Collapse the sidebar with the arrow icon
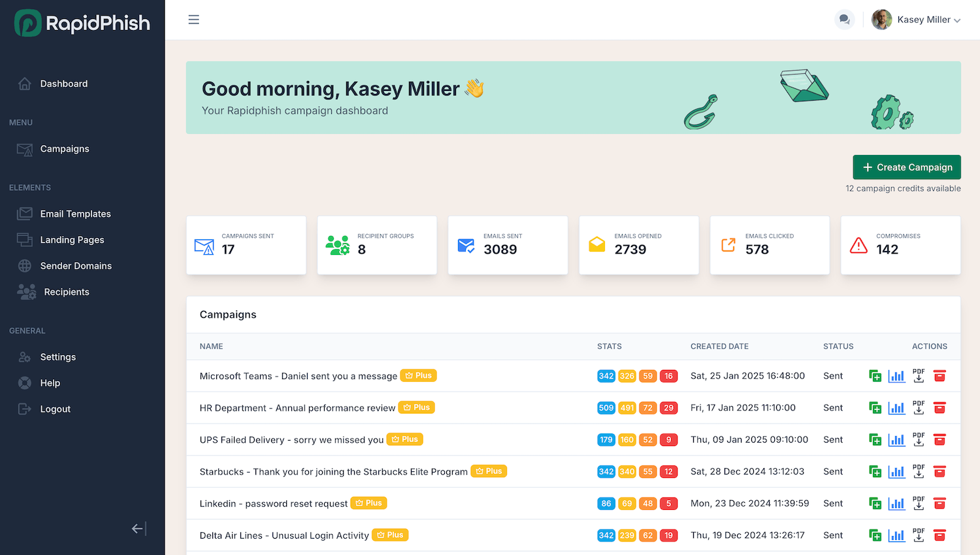The width and height of the screenshot is (980, 555). point(139,528)
